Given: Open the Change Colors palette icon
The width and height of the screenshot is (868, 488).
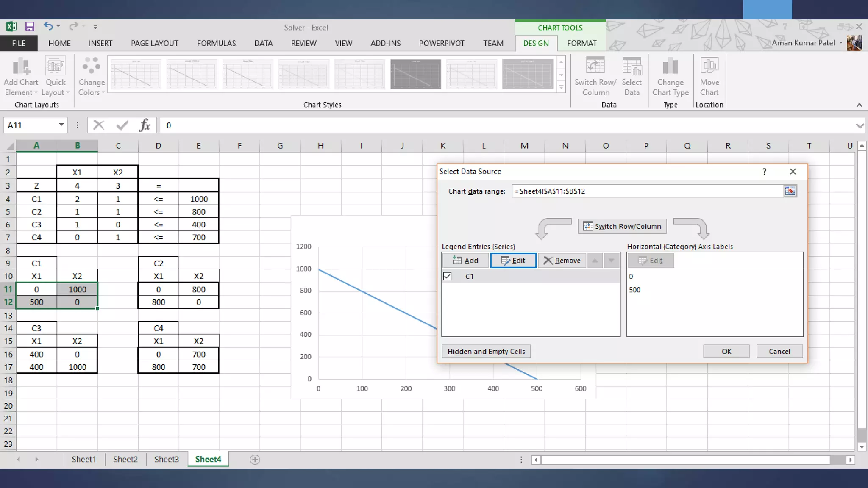Looking at the screenshot, I should (x=91, y=67).
